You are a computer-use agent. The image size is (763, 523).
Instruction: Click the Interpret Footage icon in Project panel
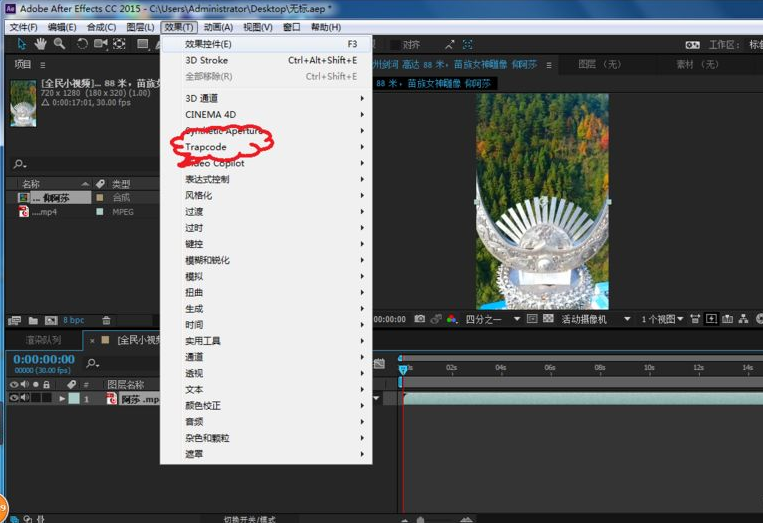pyautogui.click(x=15, y=320)
